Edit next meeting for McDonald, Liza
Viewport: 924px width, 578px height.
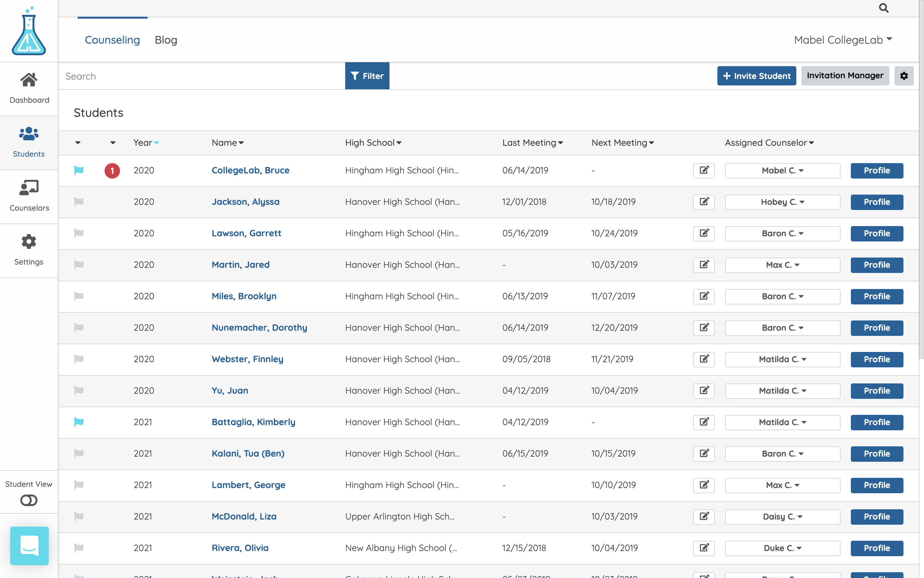coord(704,516)
